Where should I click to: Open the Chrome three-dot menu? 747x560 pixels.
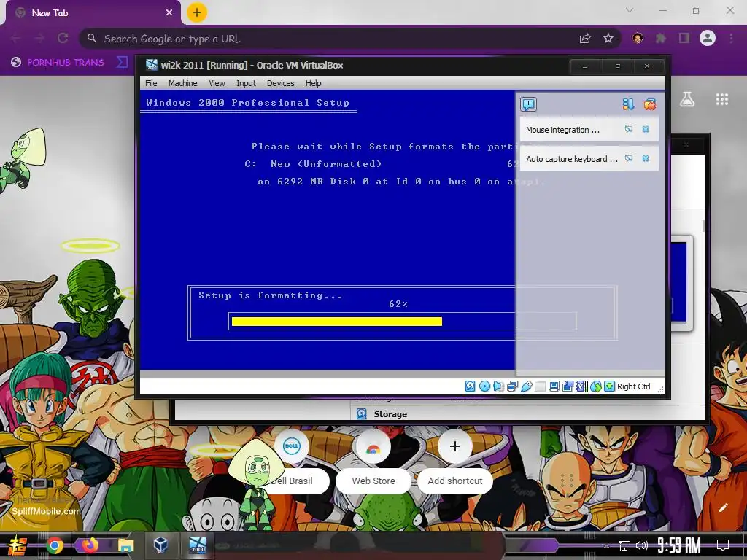point(731,38)
